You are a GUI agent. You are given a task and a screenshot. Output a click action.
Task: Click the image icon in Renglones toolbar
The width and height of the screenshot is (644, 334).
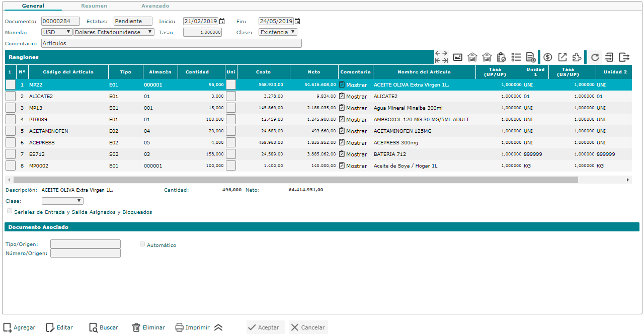pyautogui.click(x=457, y=57)
